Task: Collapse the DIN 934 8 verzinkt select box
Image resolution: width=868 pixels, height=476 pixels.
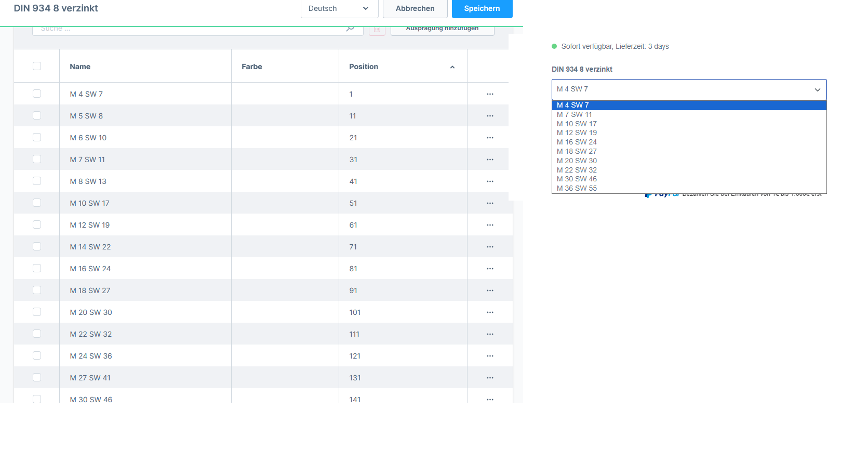Action: 689,89
